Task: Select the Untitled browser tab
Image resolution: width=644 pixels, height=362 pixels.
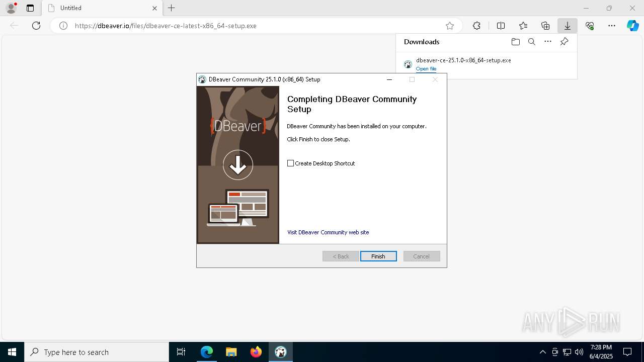Action: tap(102, 8)
